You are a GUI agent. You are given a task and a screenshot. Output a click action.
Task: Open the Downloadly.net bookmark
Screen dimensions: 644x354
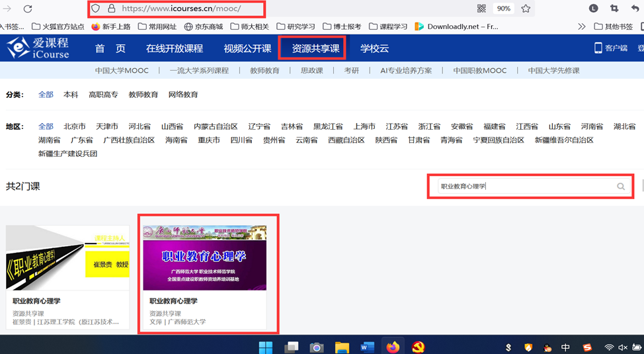[457, 26]
